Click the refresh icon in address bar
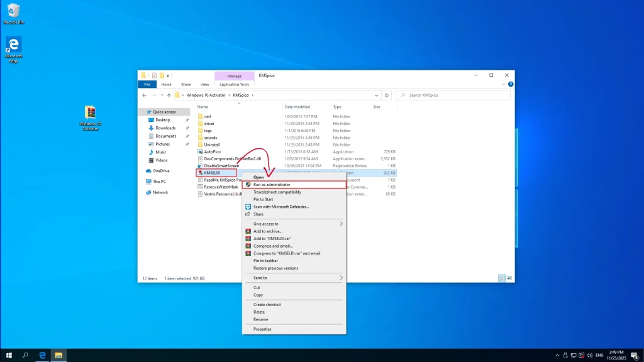The height and width of the screenshot is (362, 644). tap(387, 95)
